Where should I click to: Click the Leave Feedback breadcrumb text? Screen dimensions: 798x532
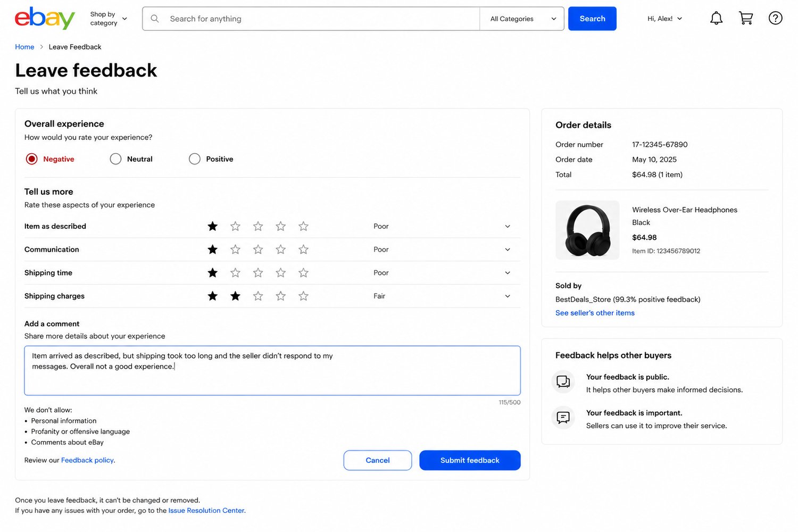click(75, 47)
